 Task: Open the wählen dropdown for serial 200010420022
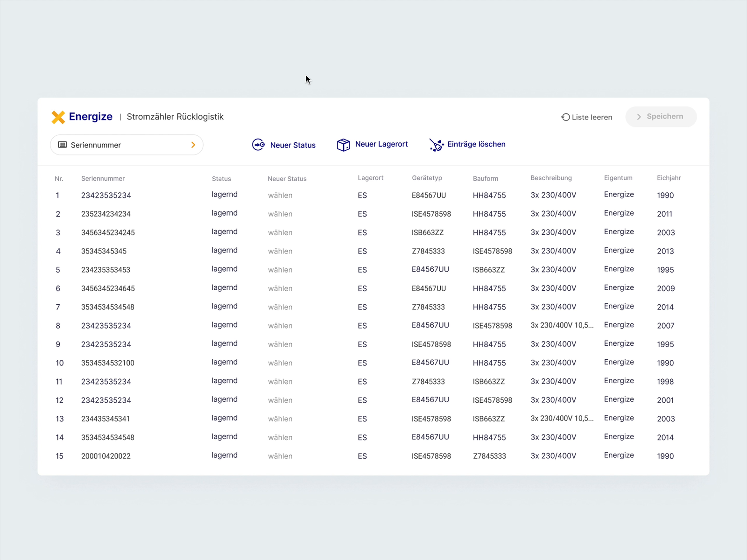280,456
